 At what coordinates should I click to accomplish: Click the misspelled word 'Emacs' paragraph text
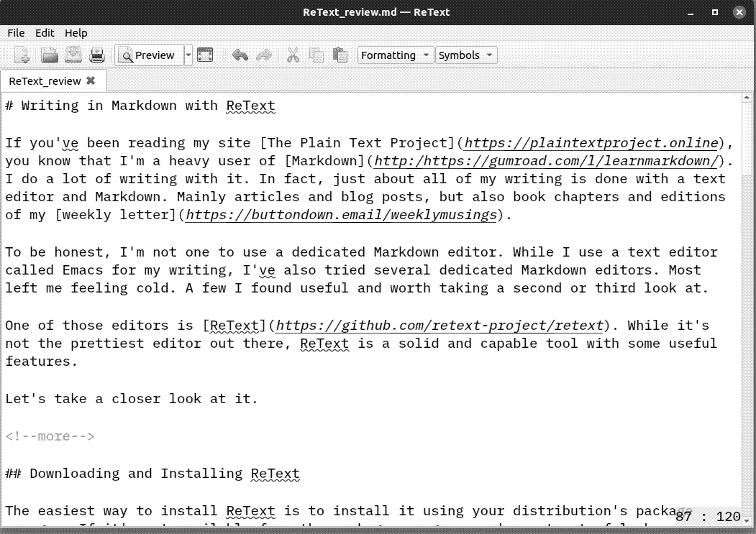coord(83,270)
